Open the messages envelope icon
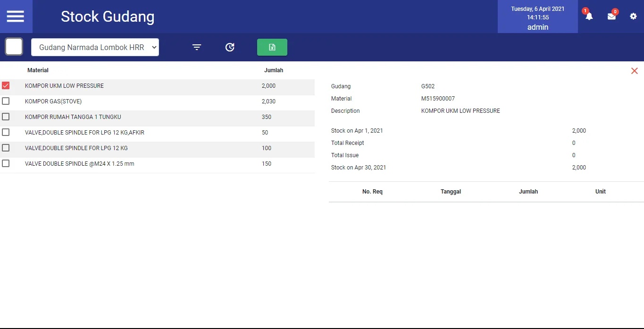644x329 pixels. coord(611,16)
